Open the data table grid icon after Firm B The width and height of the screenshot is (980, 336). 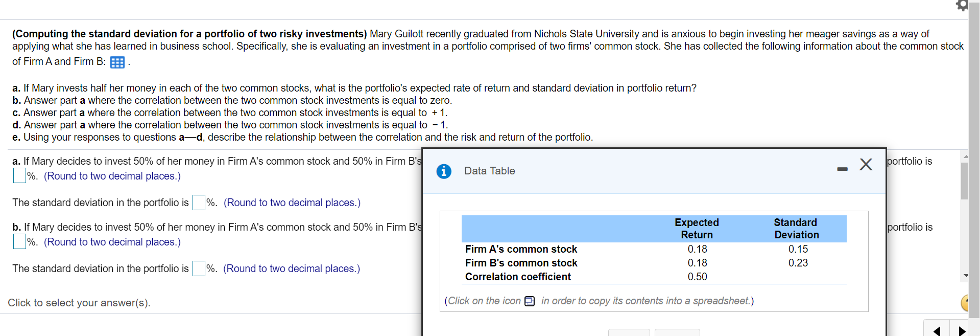click(x=117, y=62)
